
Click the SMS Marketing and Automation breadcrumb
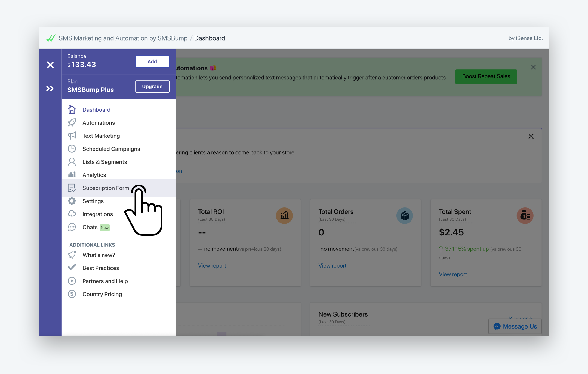123,38
